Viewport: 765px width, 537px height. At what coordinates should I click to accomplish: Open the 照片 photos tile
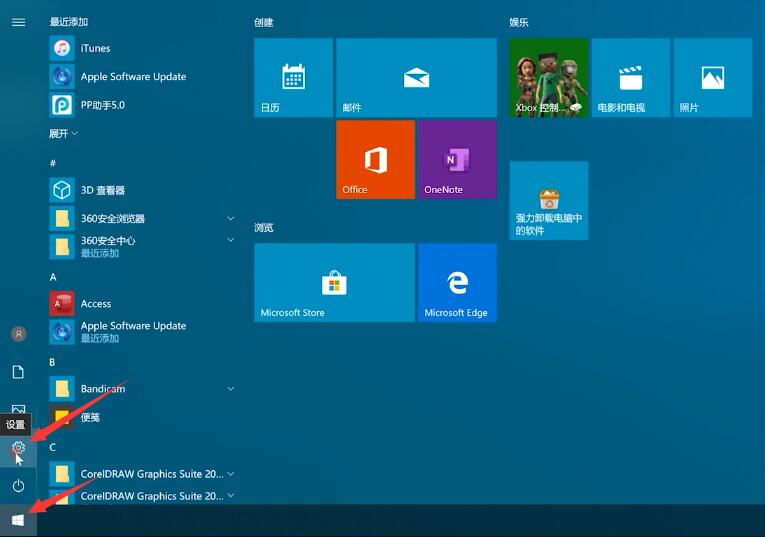[713, 78]
